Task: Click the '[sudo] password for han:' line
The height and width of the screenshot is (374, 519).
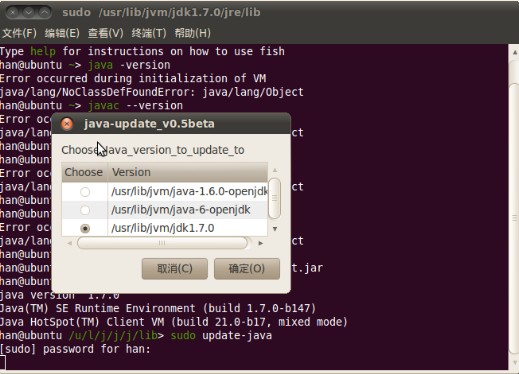Action: (x=75, y=349)
